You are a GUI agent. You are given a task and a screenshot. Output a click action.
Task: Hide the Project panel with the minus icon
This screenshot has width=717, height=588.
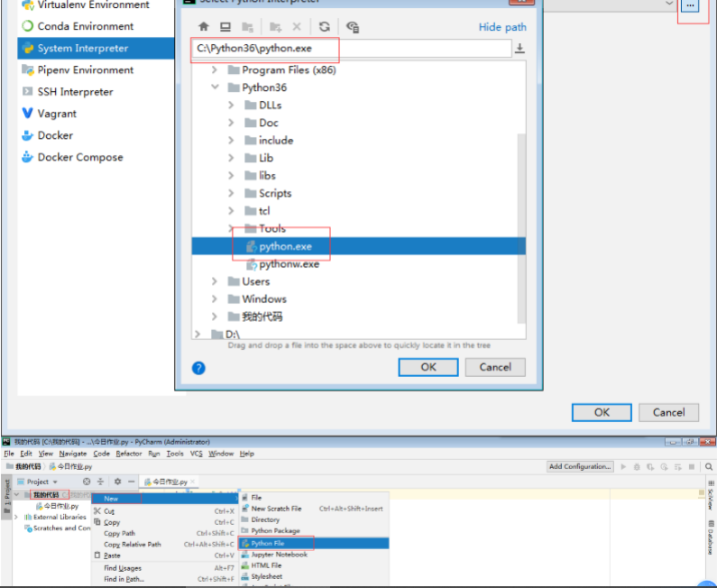click(132, 482)
